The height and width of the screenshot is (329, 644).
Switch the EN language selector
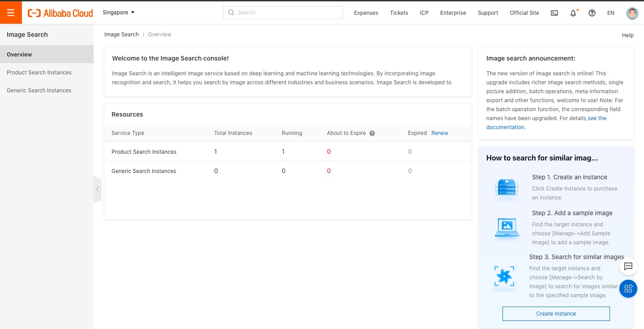(611, 13)
